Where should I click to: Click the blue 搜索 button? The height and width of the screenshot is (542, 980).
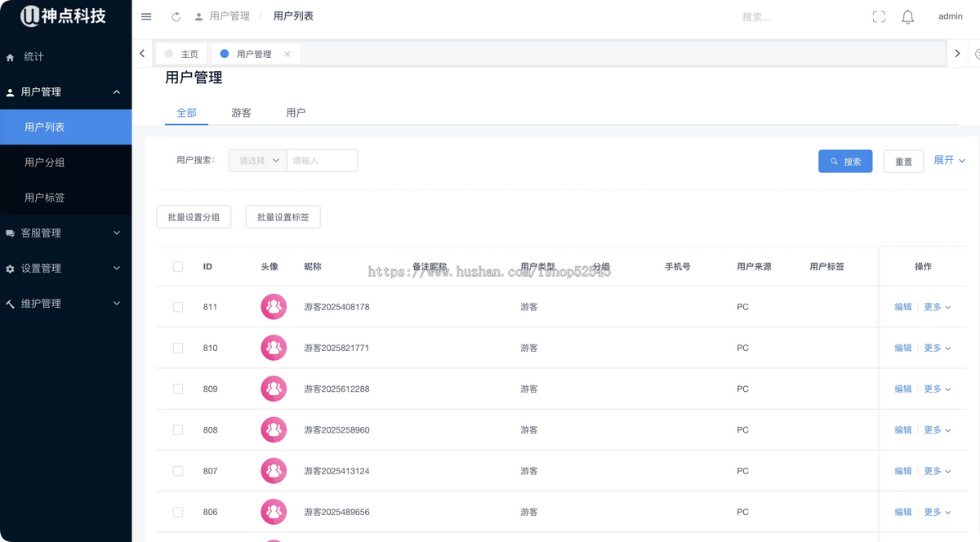coord(845,162)
